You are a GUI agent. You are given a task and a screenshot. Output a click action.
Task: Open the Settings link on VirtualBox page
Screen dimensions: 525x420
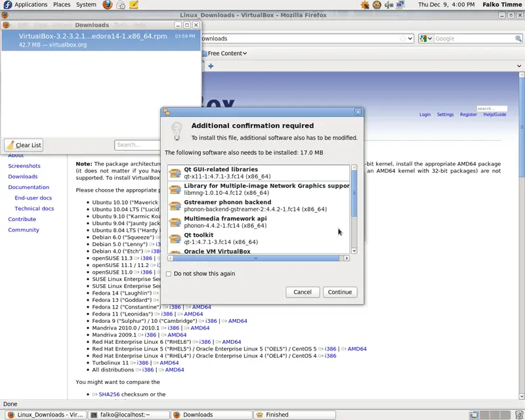tap(445, 115)
